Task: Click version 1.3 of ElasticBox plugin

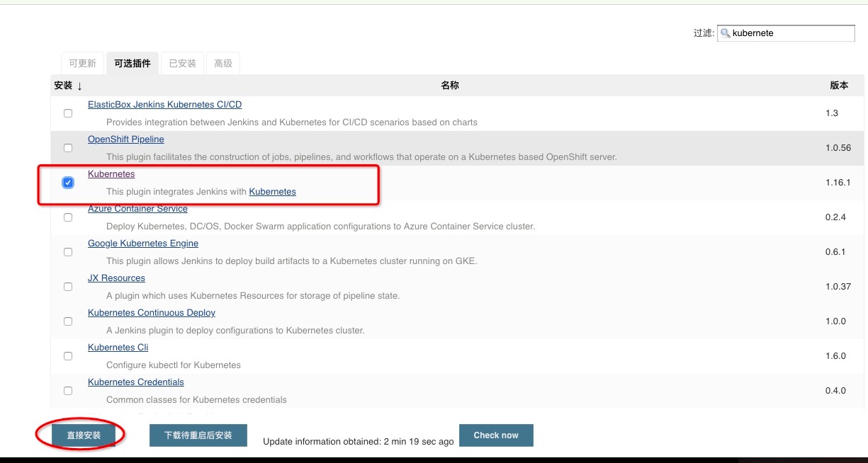Action: pos(832,113)
